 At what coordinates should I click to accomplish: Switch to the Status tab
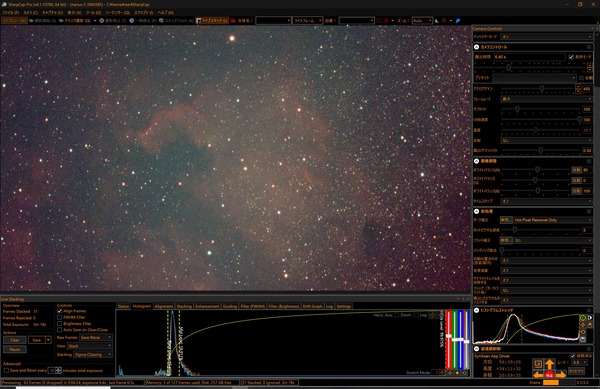coord(123,306)
